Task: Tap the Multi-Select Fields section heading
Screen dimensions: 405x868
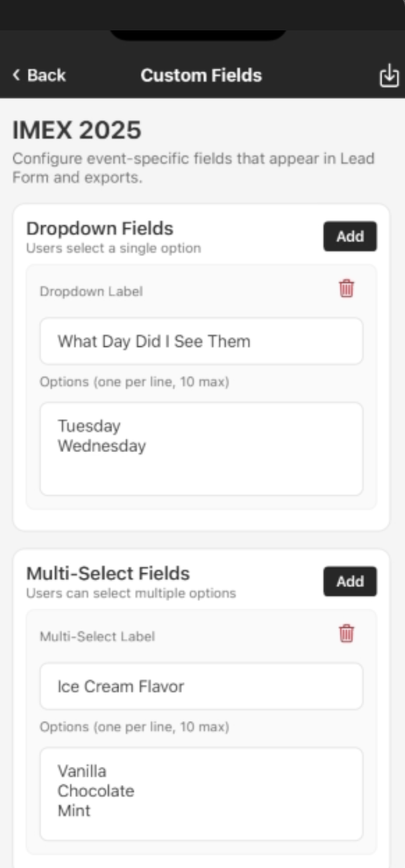Action: (x=108, y=573)
